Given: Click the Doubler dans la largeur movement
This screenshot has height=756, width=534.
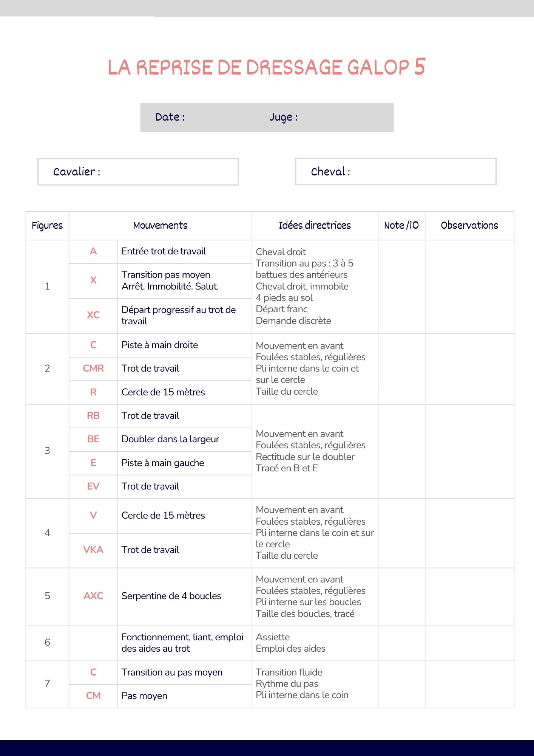Looking at the screenshot, I should [170, 439].
